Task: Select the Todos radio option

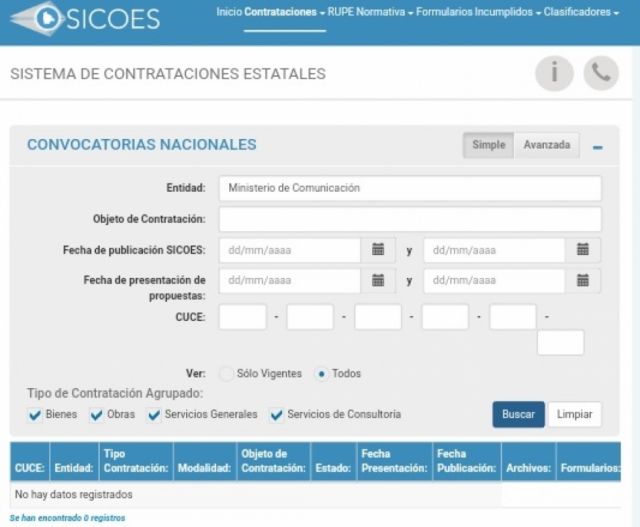Action: (x=321, y=374)
